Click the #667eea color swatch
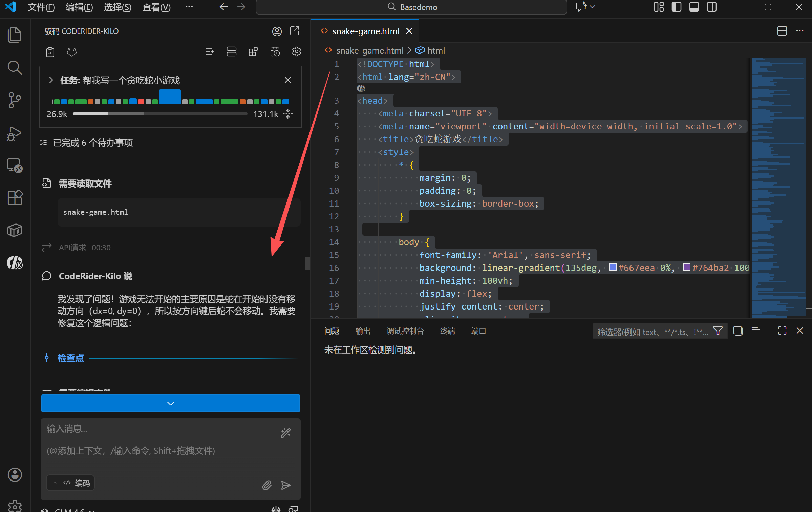Screen dimensions: 812x512 (x=612, y=268)
